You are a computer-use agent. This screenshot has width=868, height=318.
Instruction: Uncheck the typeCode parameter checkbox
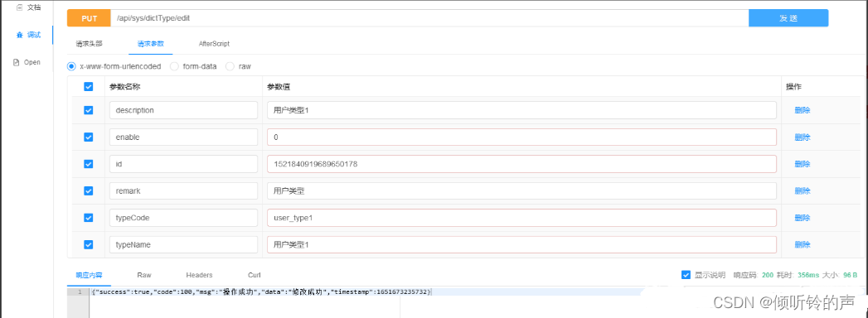pyautogui.click(x=88, y=218)
